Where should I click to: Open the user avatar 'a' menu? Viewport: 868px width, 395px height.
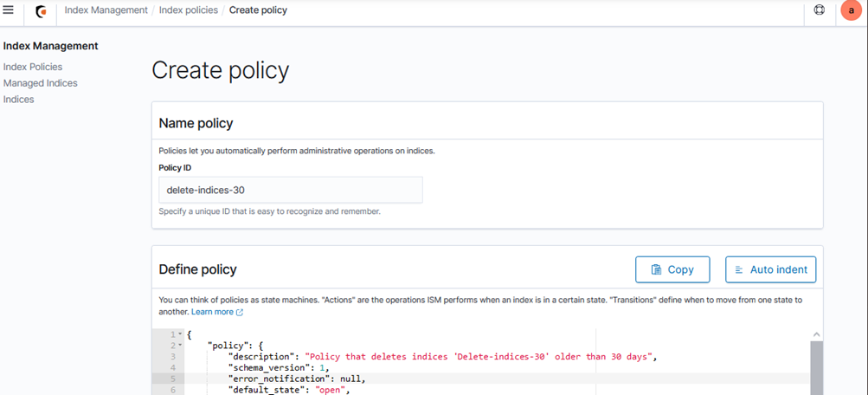click(851, 11)
